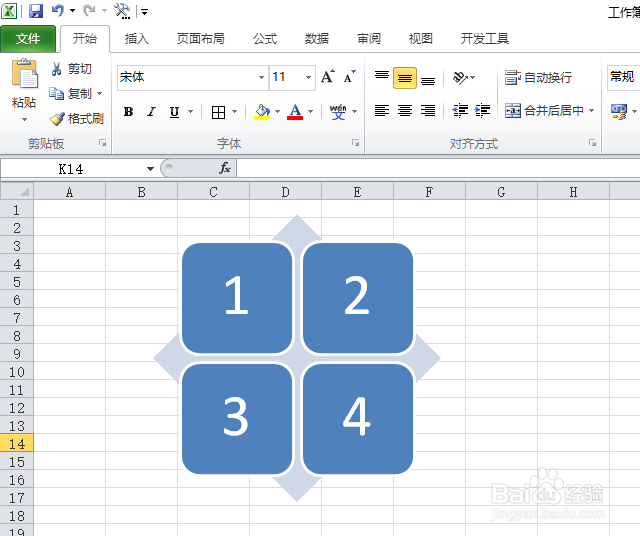640x536 pixels.
Task: Apply red font color A
Action: tap(295, 111)
